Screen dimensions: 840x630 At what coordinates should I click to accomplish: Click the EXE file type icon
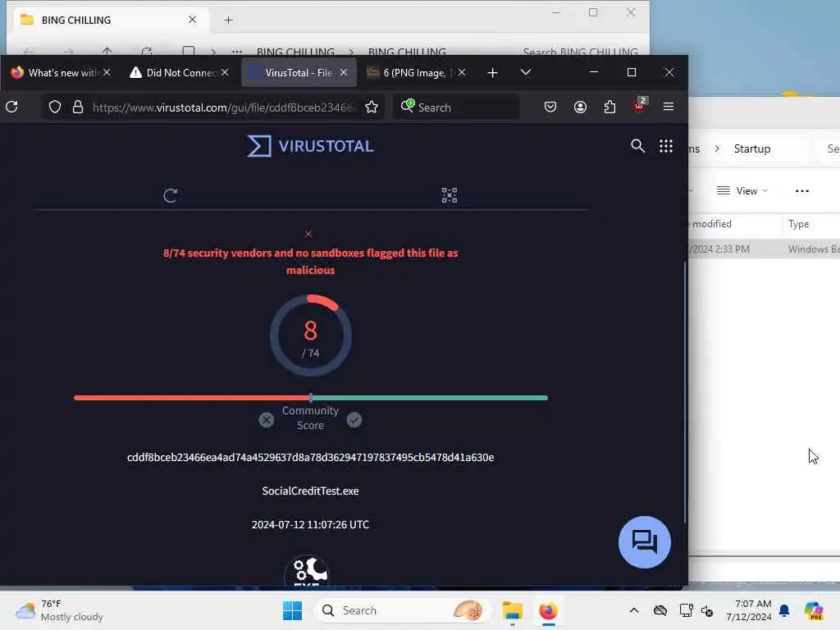point(307,571)
